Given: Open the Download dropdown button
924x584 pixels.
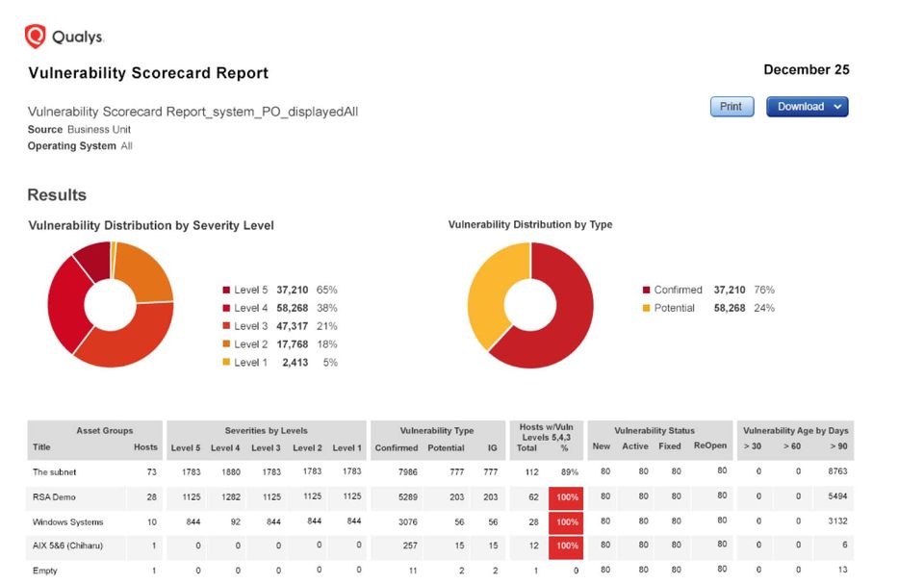Looking at the screenshot, I should point(807,107).
